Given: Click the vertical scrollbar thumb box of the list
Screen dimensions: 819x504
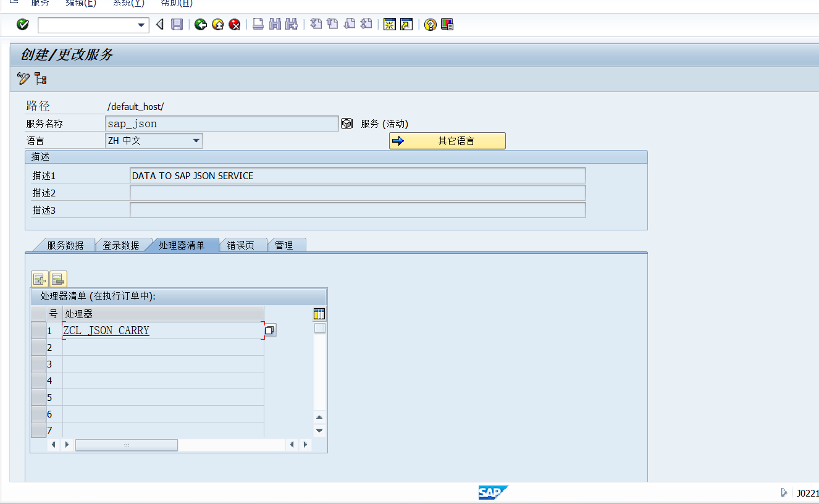Looking at the screenshot, I should [x=319, y=329].
